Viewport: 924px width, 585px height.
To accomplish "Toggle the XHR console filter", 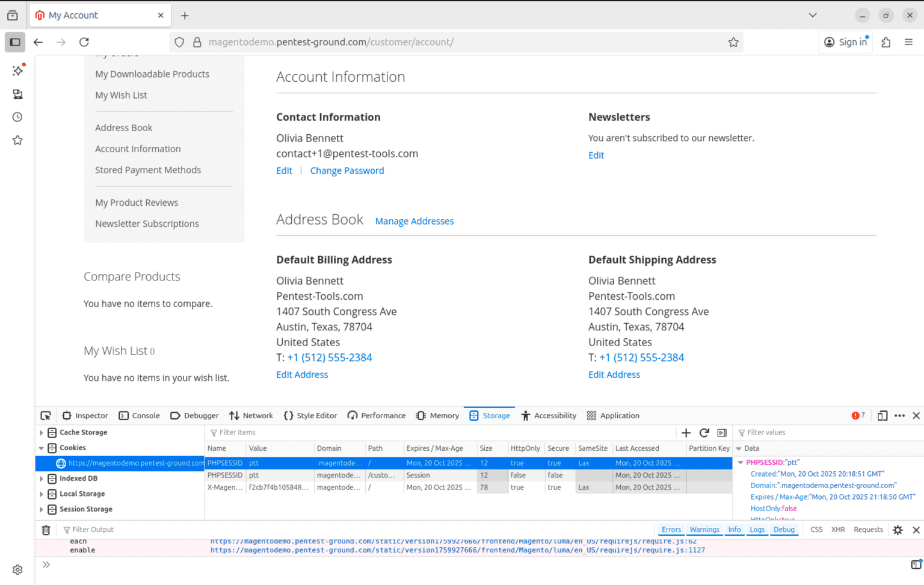I will [837, 530].
